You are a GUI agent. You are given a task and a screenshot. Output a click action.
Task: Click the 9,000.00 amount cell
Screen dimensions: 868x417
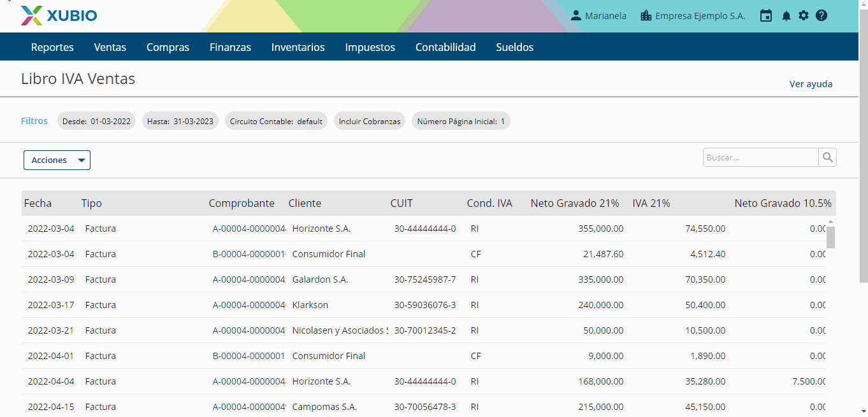tap(606, 356)
